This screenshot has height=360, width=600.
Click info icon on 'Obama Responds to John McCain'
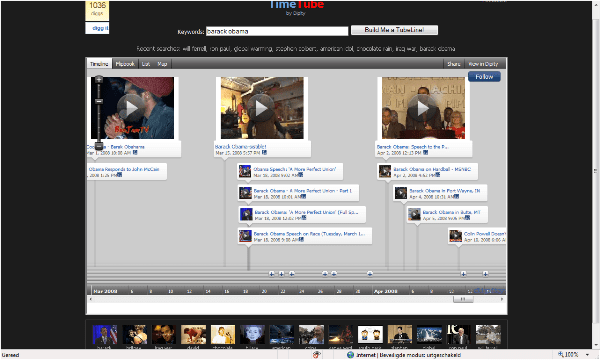pyautogui.click(x=120, y=175)
